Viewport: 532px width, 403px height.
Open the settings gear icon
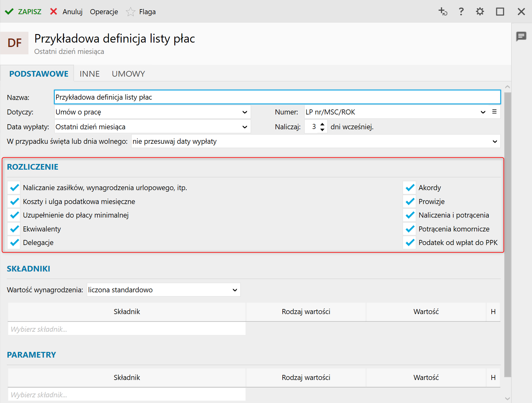click(x=480, y=12)
